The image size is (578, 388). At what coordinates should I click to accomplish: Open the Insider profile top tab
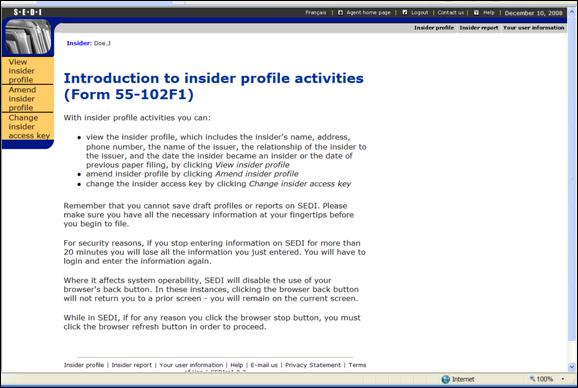[434, 28]
